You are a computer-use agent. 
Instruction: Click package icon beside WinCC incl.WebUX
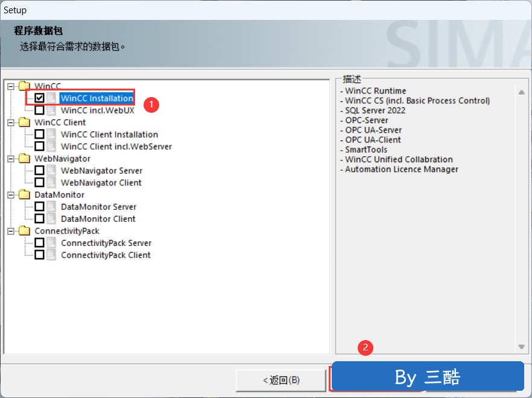(51, 110)
